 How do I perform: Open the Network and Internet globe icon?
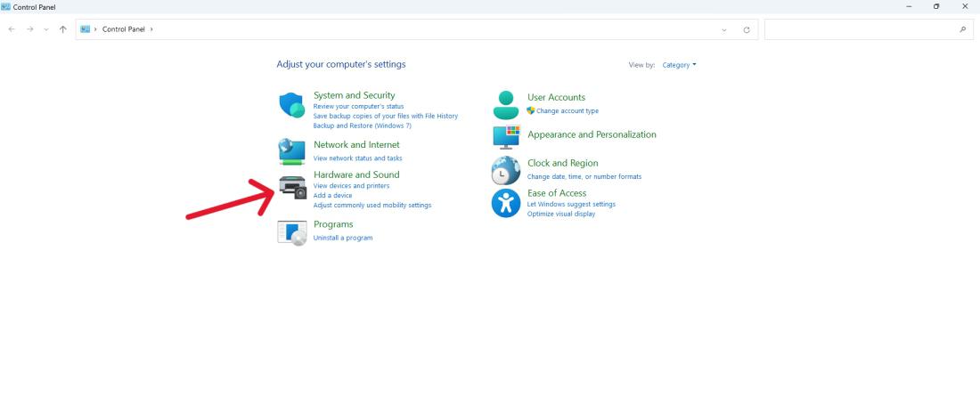[x=292, y=151]
